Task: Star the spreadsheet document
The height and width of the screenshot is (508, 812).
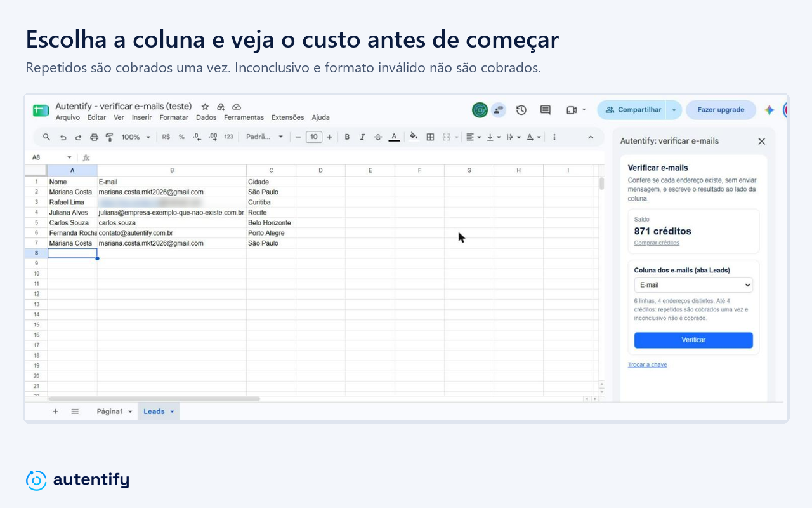Action: point(205,107)
